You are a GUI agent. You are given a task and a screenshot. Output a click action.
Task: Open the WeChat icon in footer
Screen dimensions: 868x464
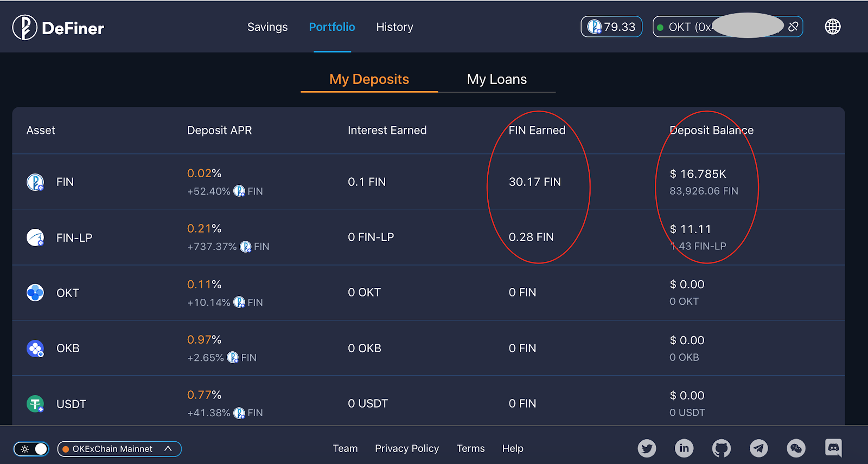(796, 448)
